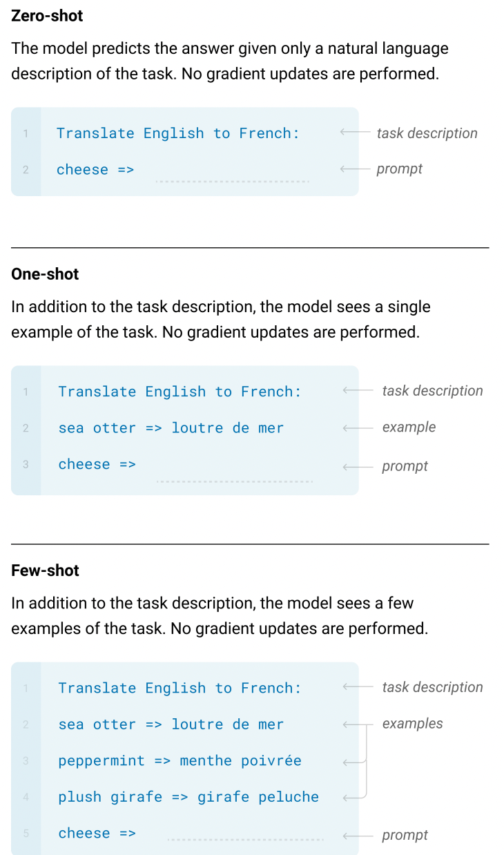This screenshot has height=855, width=504.
Task: Click line number 5 in the few-shot block
Action: point(26,834)
